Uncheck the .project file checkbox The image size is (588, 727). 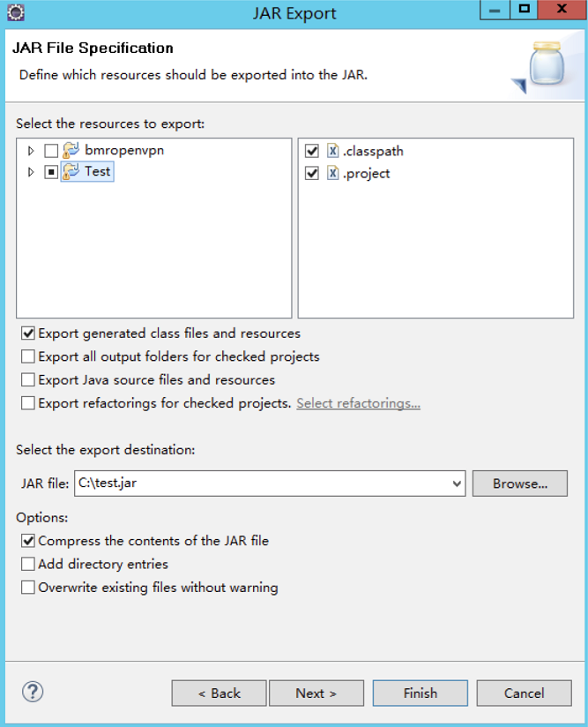pos(312,174)
